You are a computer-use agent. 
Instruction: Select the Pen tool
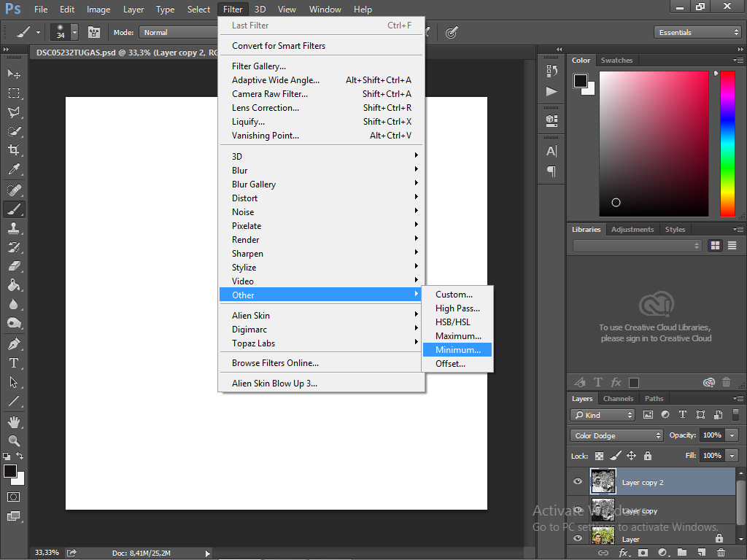(14, 344)
